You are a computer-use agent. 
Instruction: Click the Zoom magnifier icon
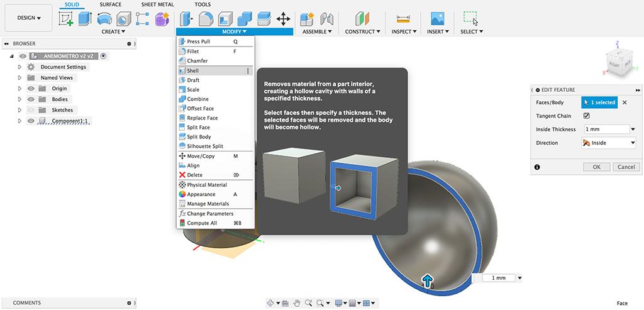308,303
